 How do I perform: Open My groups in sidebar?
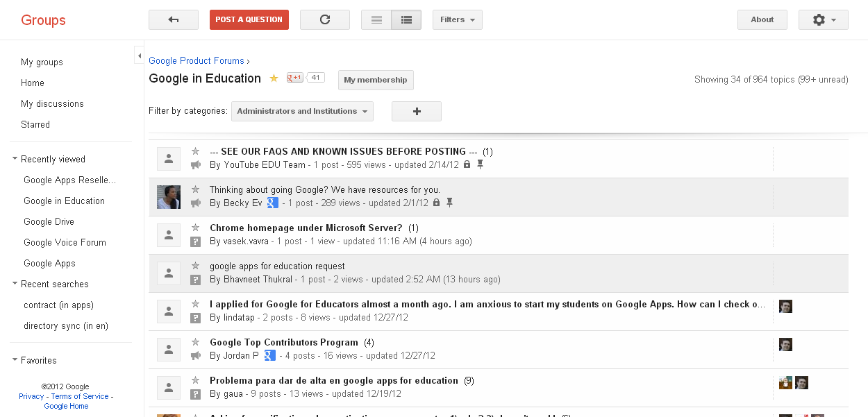(x=42, y=62)
